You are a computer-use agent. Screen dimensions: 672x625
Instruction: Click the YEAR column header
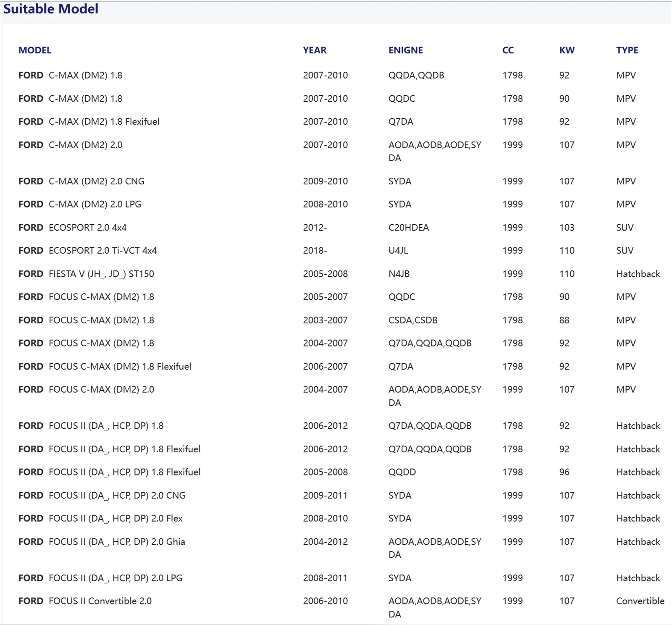point(315,50)
